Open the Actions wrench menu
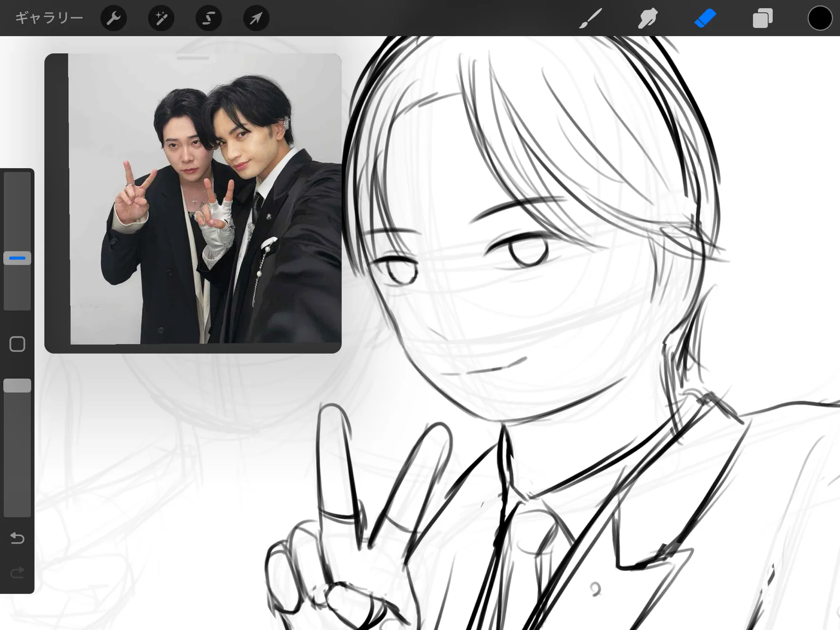This screenshot has height=630, width=840. point(114,18)
